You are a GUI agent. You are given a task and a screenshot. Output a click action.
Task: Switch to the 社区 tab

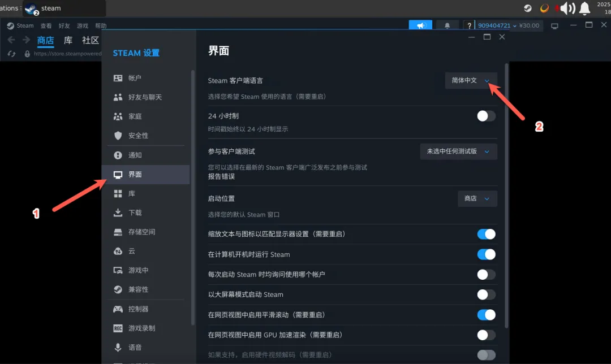coord(92,40)
